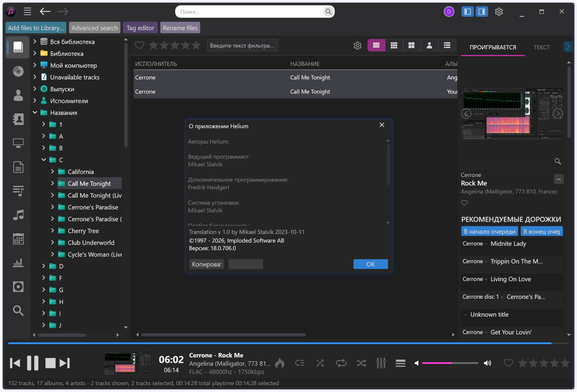Adjust the pink volume slider

450,363
